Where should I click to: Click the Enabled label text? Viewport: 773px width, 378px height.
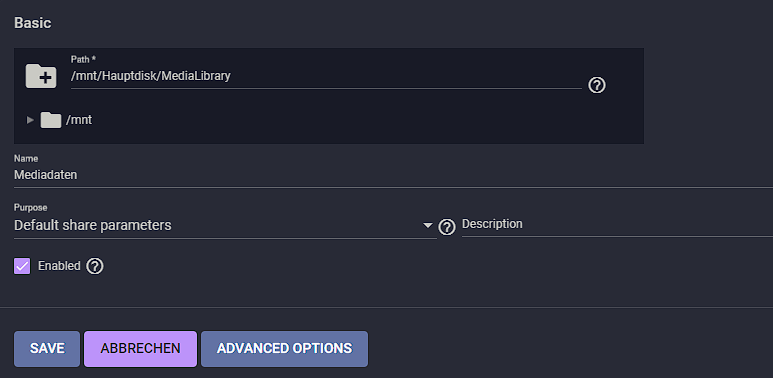click(x=59, y=266)
